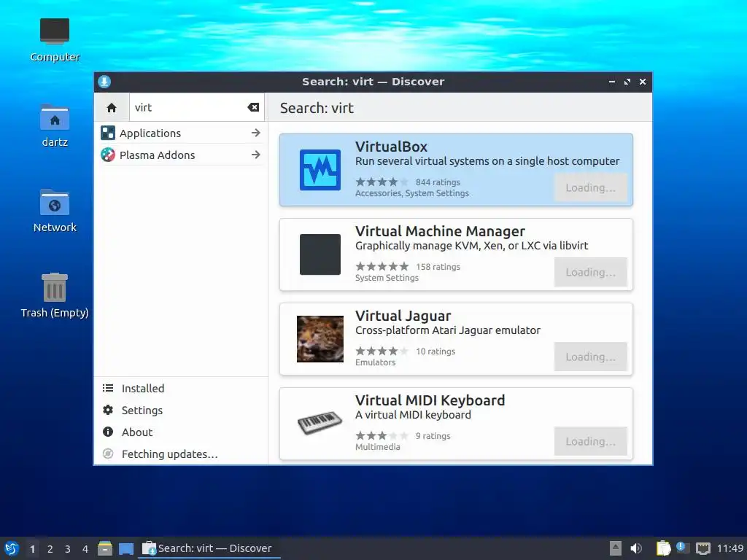Open the Fetching updates entry
The width and height of the screenshot is (747, 560).
pyautogui.click(x=181, y=454)
